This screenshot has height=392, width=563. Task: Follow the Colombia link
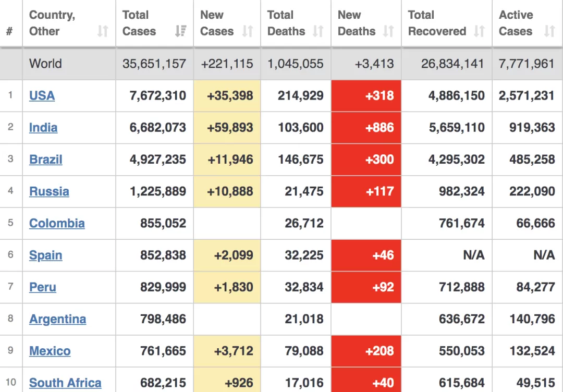[57, 223]
